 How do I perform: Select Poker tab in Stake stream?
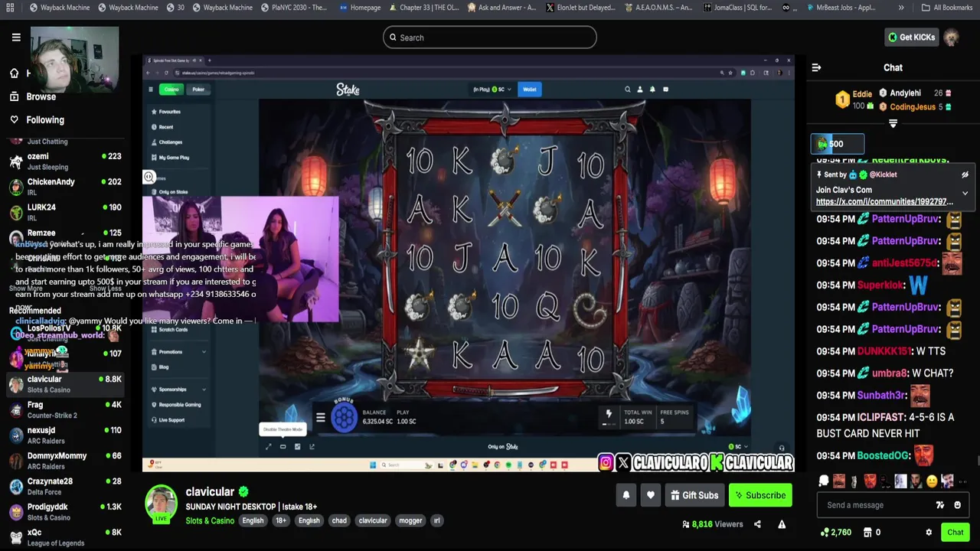pyautogui.click(x=198, y=90)
